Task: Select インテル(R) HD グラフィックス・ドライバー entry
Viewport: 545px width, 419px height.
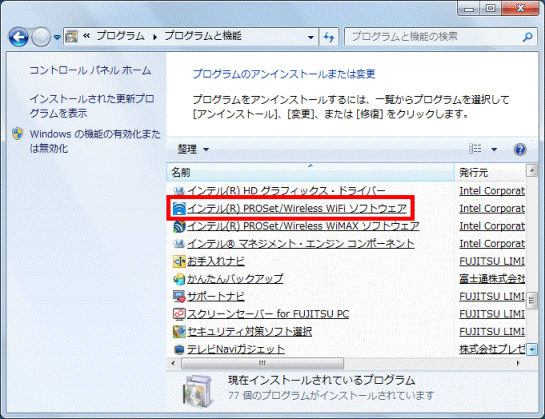Action: (x=286, y=191)
